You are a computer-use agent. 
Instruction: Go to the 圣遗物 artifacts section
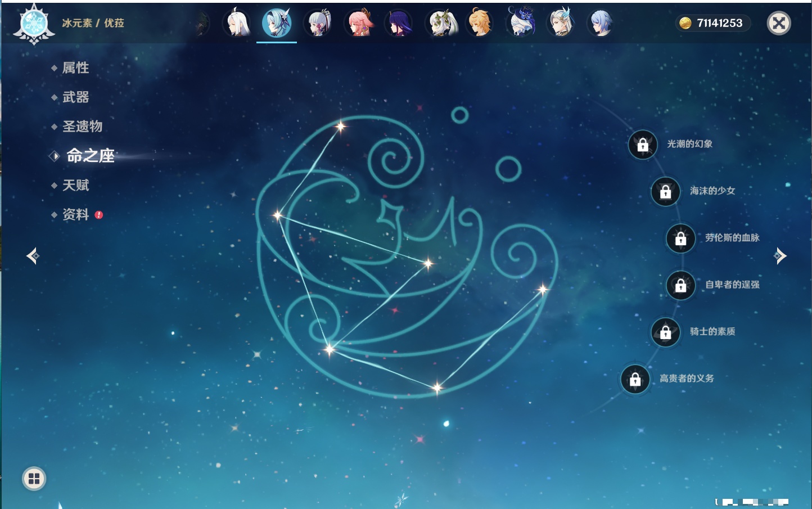[82, 127]
